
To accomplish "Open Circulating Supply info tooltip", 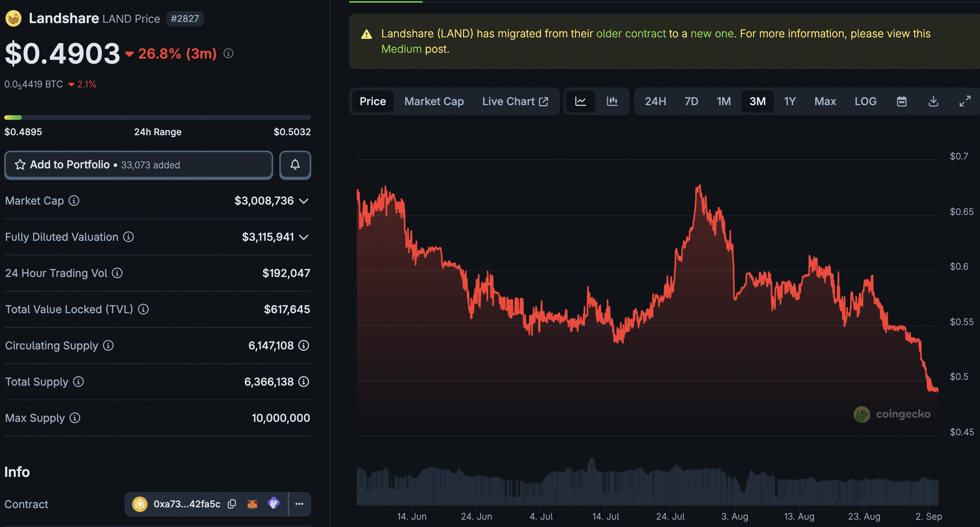I will 108,346.
